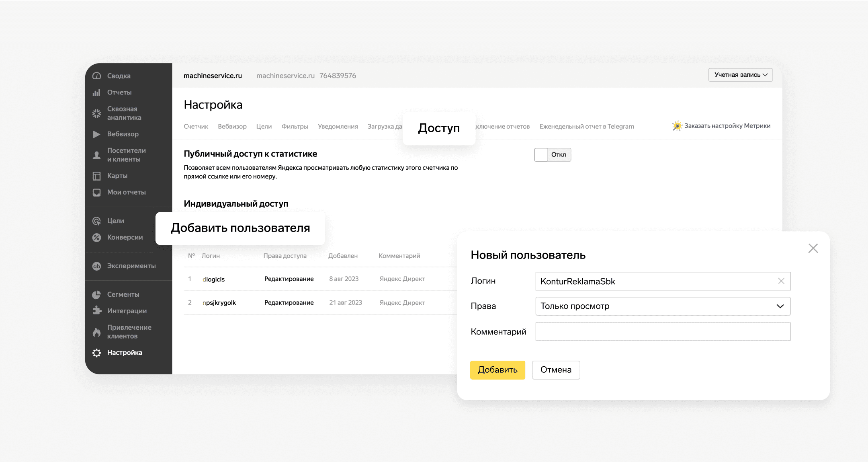The image size is (868, 462).
Task: Switch to the Счетчик tab
Action: point(196,126)
